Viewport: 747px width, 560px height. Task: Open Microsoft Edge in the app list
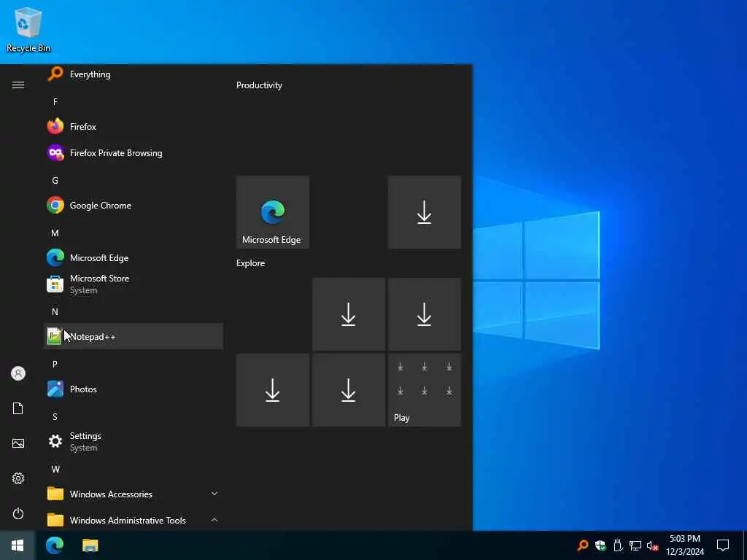(x=133, y=257)
